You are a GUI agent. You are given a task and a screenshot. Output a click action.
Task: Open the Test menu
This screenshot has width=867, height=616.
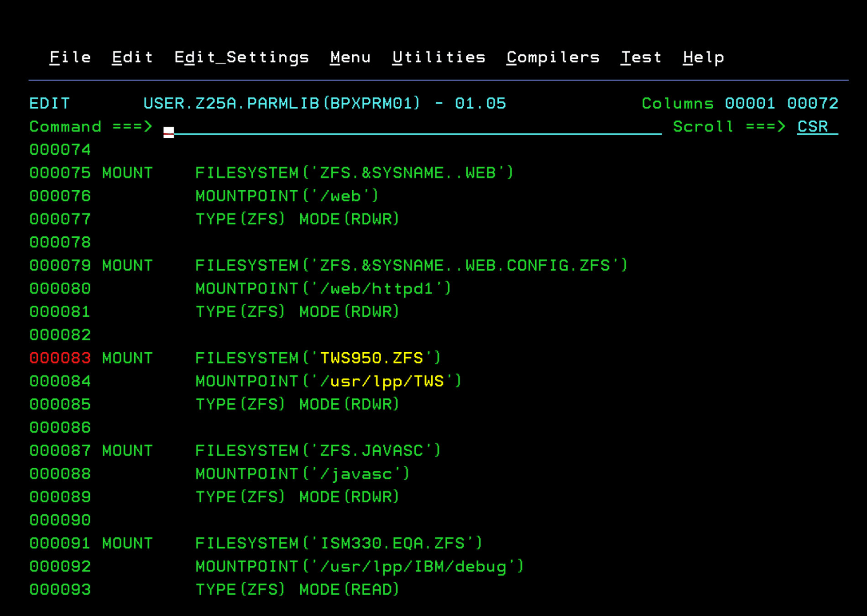coord(641,57)
